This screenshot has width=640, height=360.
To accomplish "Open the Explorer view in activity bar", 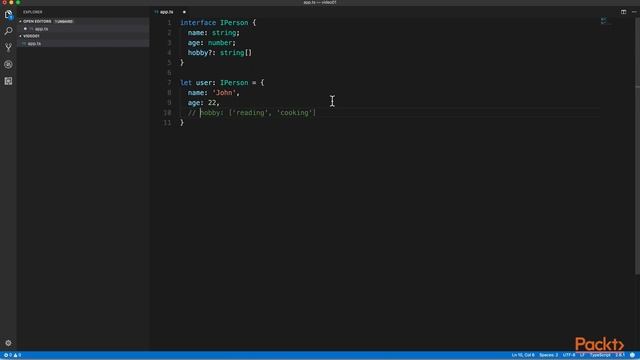I will click(x=8, y=15).
